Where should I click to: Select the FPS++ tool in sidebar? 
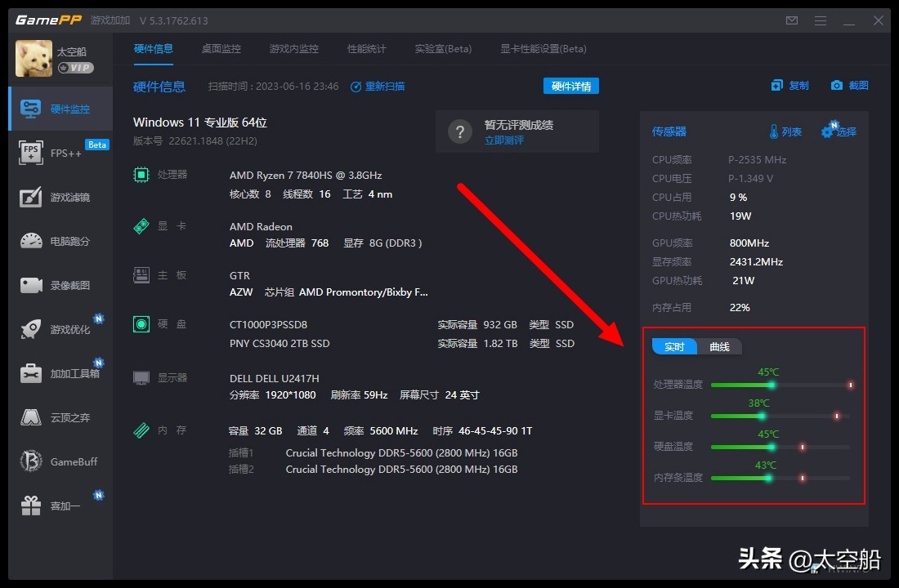61,154
